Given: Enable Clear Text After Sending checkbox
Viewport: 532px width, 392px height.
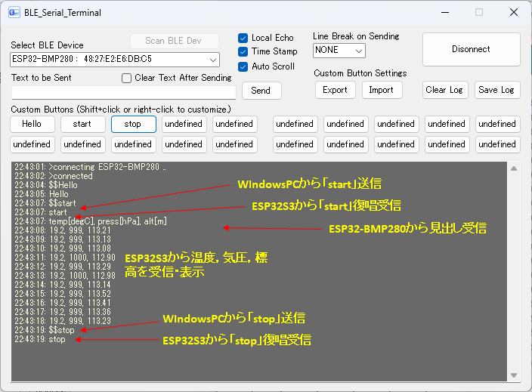Looking at the screenshot, I should coord(127,78).
